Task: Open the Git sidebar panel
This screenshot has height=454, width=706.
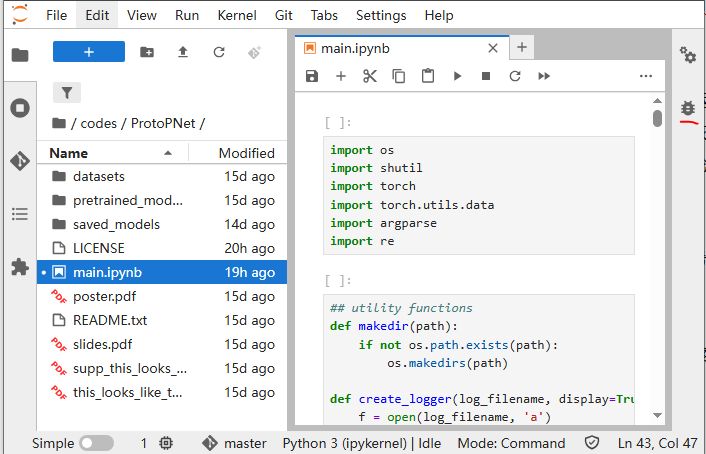Action: point(20,160)
